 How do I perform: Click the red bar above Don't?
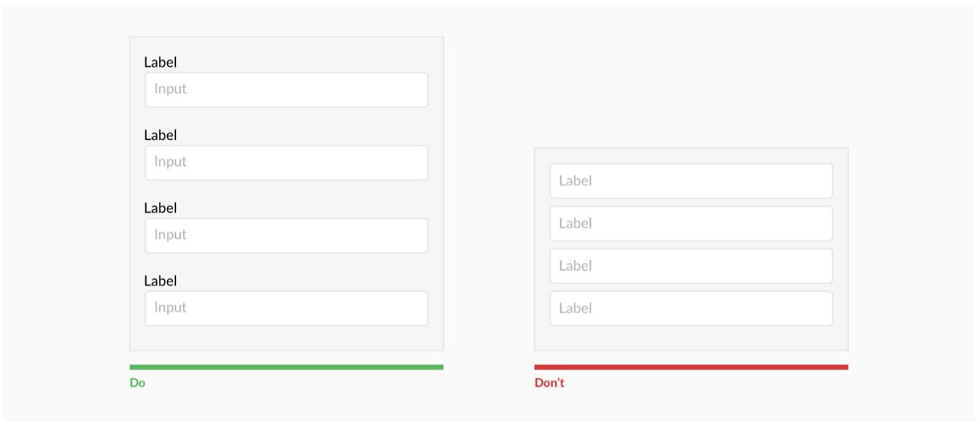click(x=691, y=367)
